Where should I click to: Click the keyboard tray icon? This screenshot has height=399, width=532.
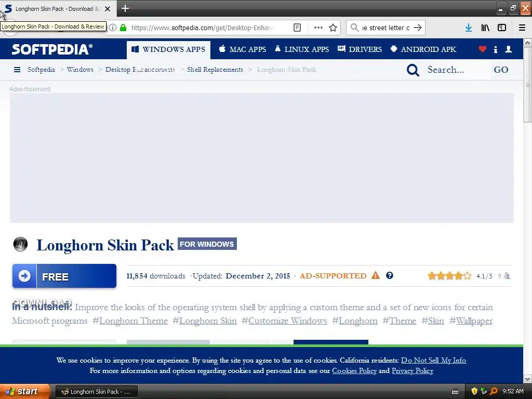[455, 392]
